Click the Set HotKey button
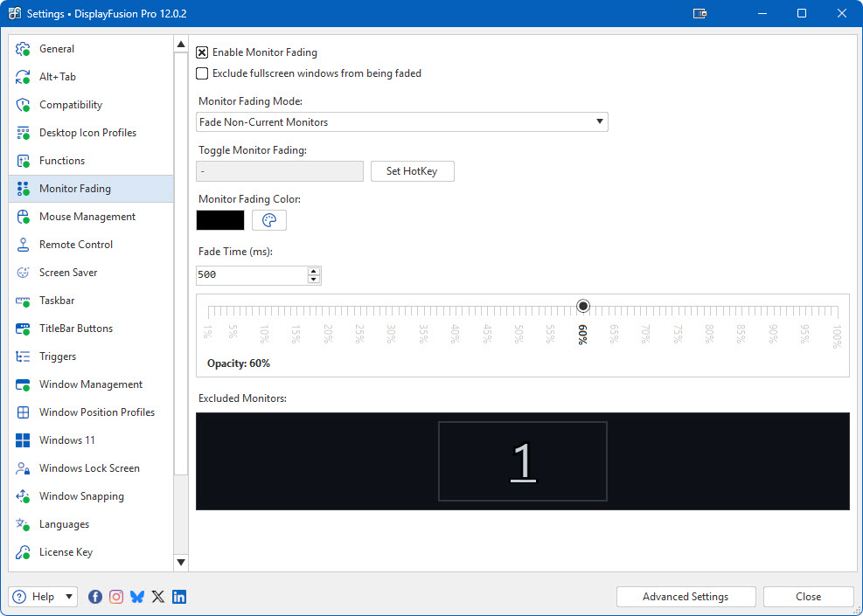The image size is (863, 616). click(x=412, y=171)
